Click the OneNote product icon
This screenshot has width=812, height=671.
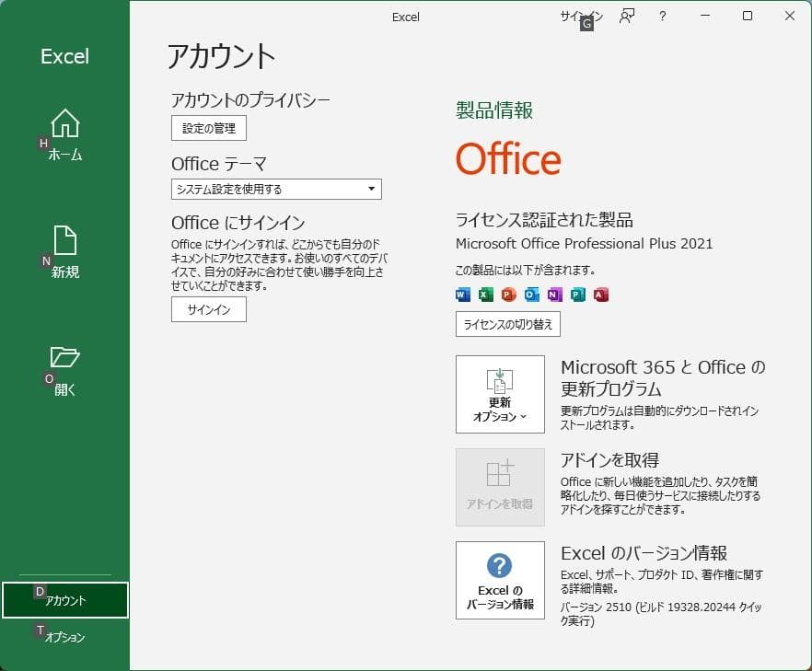(x=554, y=295)
